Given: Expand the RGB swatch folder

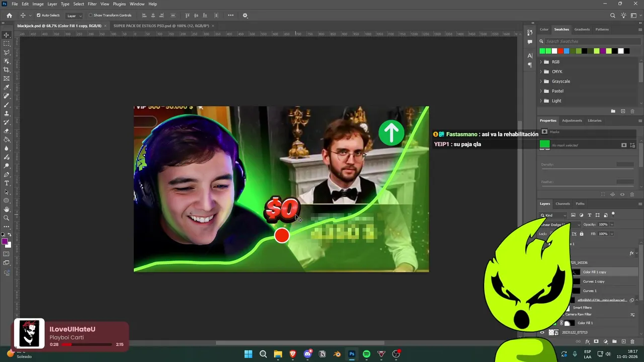Looking at the screenshot, I should [x=541, y=62].
